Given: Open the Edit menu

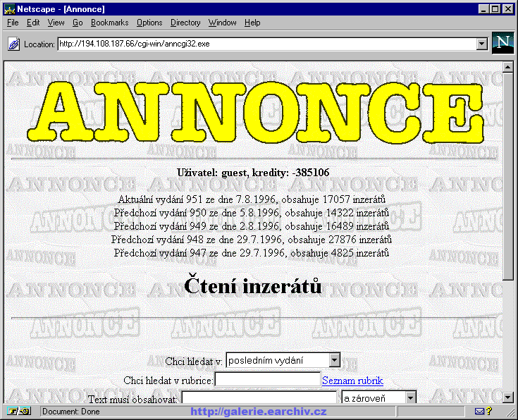Looking at the screenshot, I should pos(33,23).
